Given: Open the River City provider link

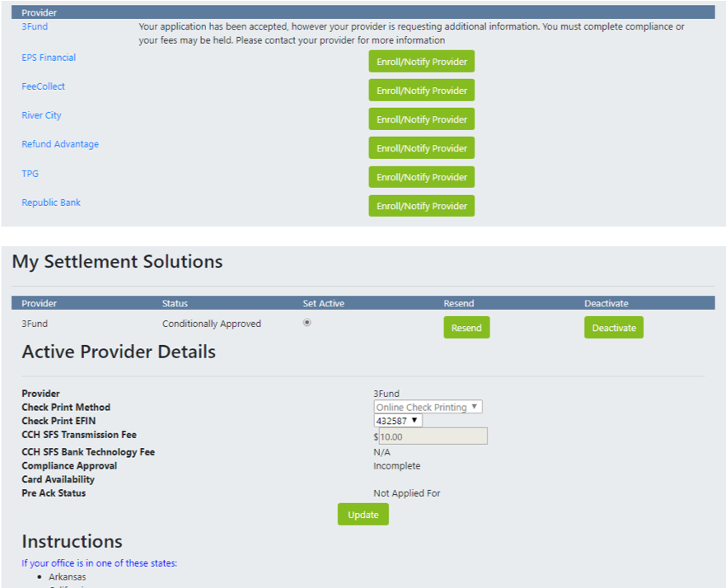Looking at the screenshot, I should 41,115.
